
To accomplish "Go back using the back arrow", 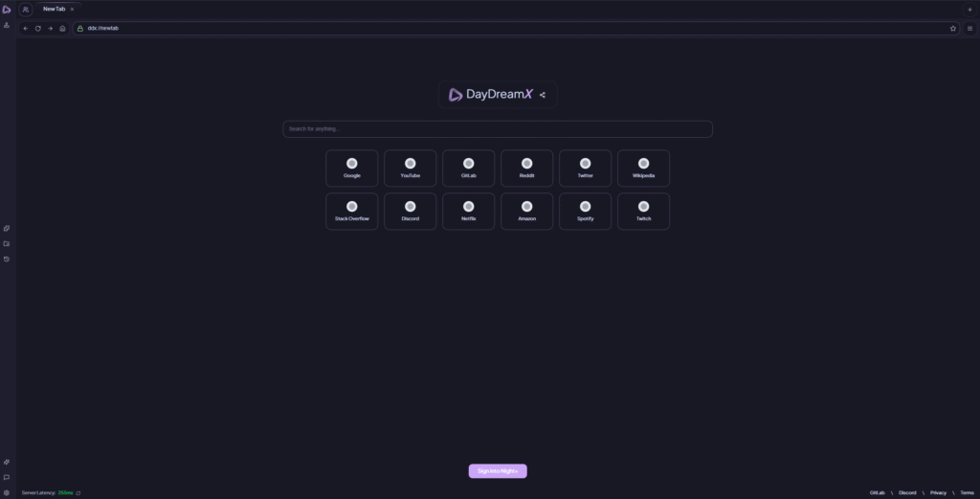I will 26,29.
